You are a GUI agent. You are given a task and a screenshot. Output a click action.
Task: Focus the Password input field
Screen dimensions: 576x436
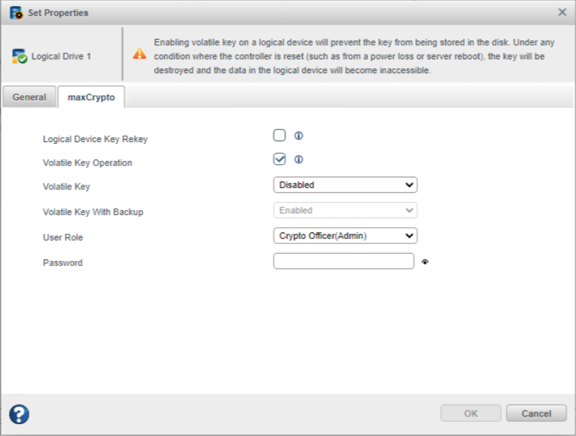pos(343,261)
